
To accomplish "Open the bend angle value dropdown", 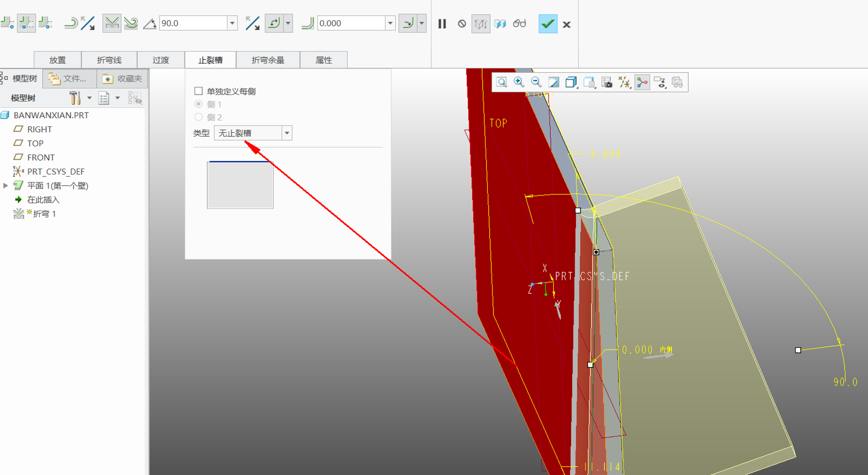I will (233, 23).
